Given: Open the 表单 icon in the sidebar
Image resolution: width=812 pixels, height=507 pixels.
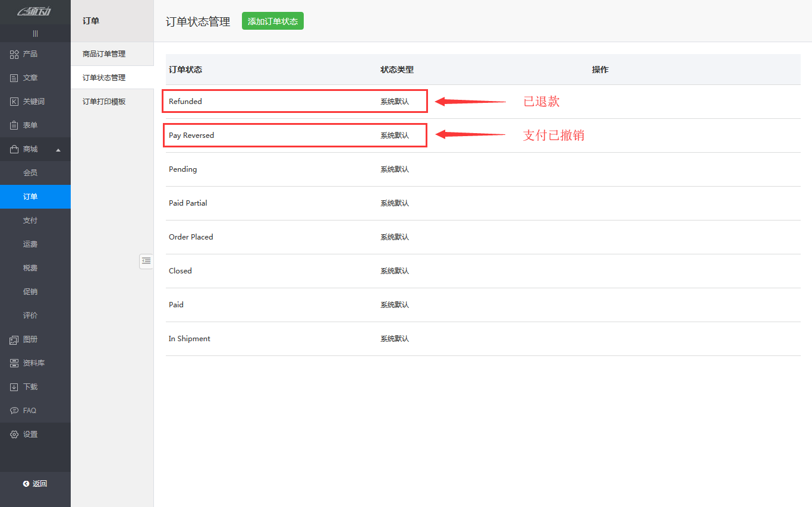Looking at the screenshot, I should pyautogui.click(x=14, y=125).
